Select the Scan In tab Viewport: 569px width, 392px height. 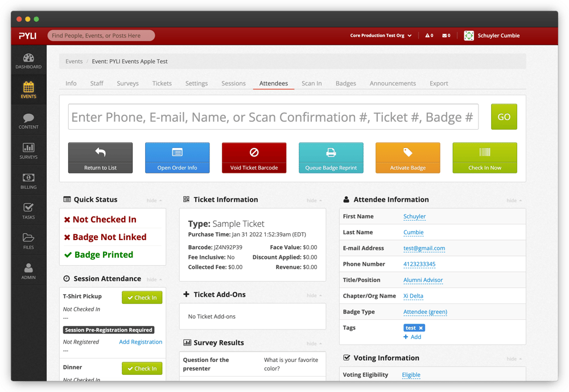(x=311, y=84)
